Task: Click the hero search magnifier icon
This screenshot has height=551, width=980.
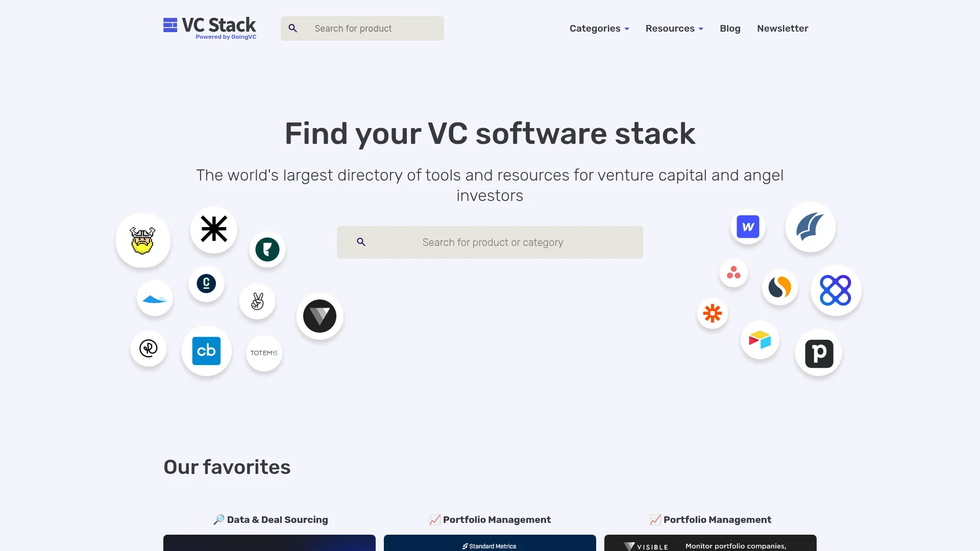Action: [361, 242]
